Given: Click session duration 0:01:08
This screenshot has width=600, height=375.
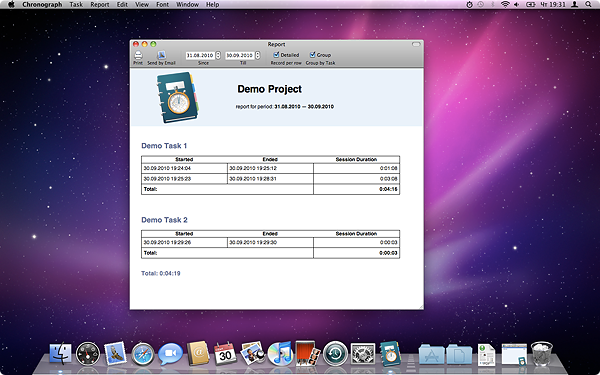Looking at the screenshot, I should (x=388, y=168).
